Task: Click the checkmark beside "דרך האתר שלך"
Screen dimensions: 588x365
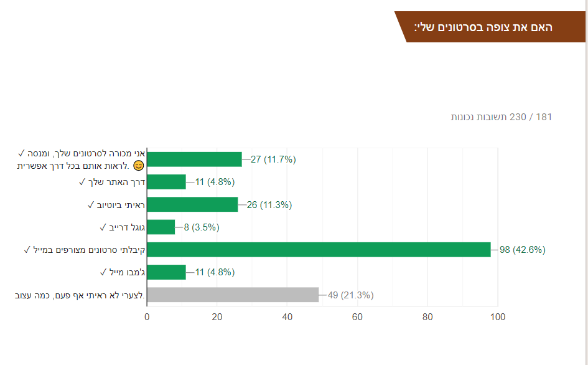Action: [82, 182]
